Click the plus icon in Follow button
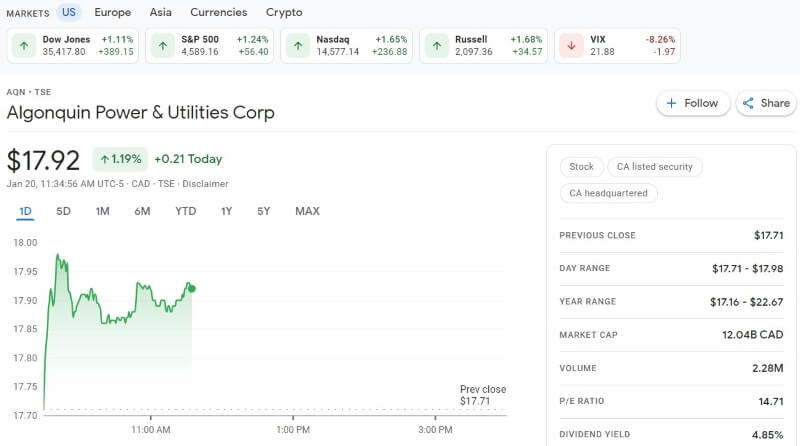The image size is (800, 446). click(671, 103)
